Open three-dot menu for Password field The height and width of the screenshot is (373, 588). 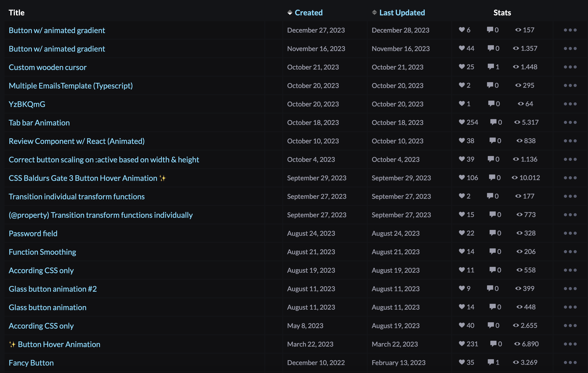[570, 233]
